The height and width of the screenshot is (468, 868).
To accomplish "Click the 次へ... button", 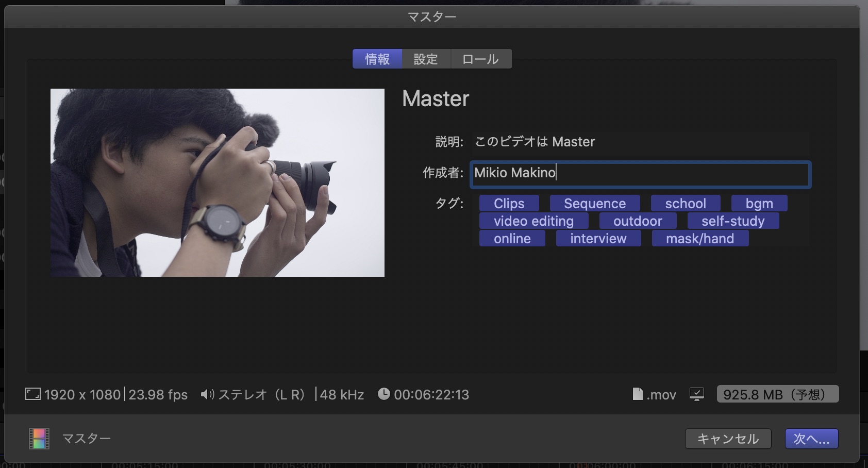I will [811, 439].
